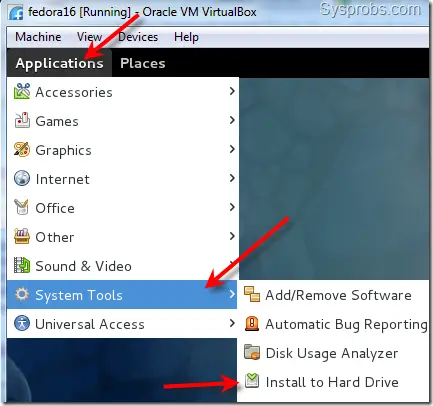Click the System Tools gear icon

(x=22, y=294)
